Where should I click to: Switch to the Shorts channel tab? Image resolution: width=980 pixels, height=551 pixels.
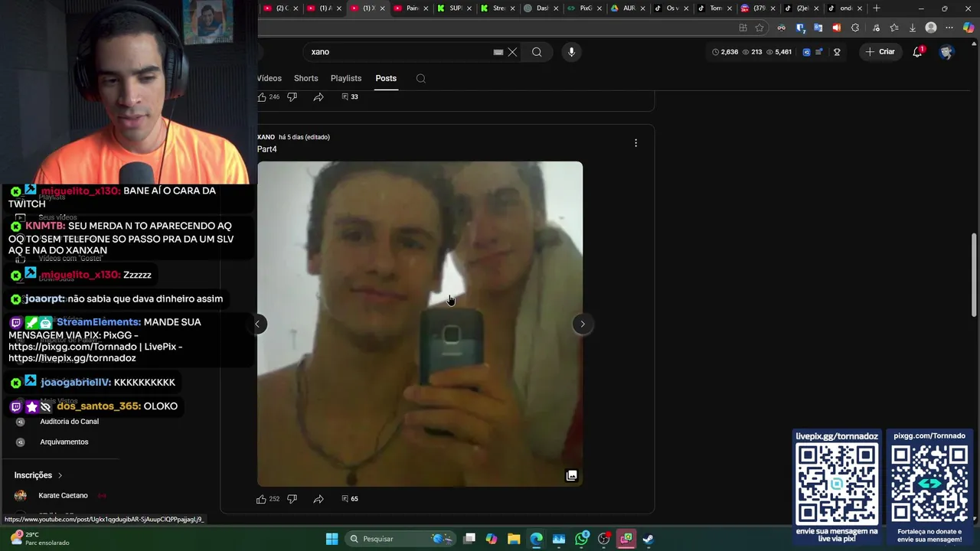[305, 78]
